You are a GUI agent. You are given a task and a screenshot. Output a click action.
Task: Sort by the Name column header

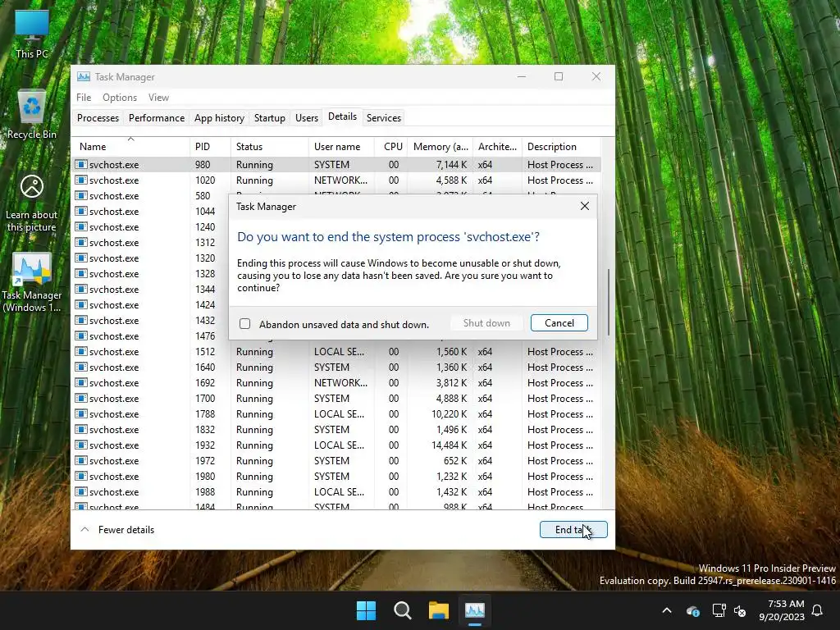click(x=130, y=147)
